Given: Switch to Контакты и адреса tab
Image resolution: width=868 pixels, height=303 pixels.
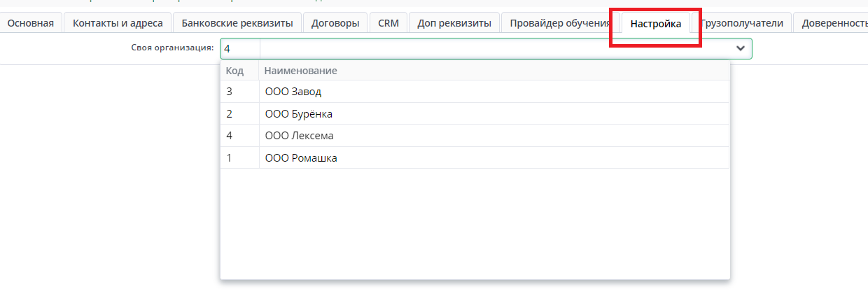Looking at the screenshot, I should (118, 23).
